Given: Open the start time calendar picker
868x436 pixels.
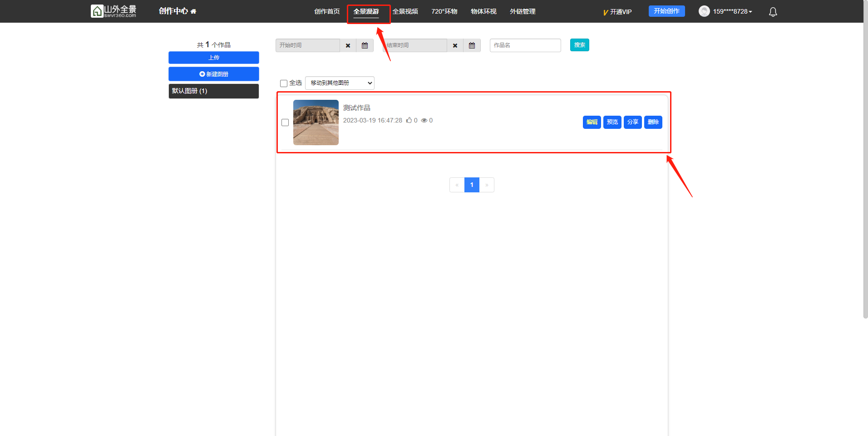Looking at the screenshot, I should click(x=365, y=45).
